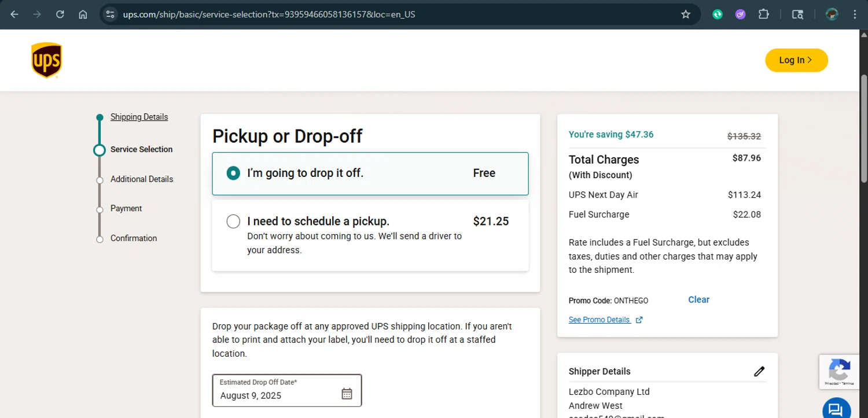The height and width of the screenshot is (418, 868).
Task: Click the $22.08 fuel surcharge amount
Action: pyautogui.click(x=747, y=214)
